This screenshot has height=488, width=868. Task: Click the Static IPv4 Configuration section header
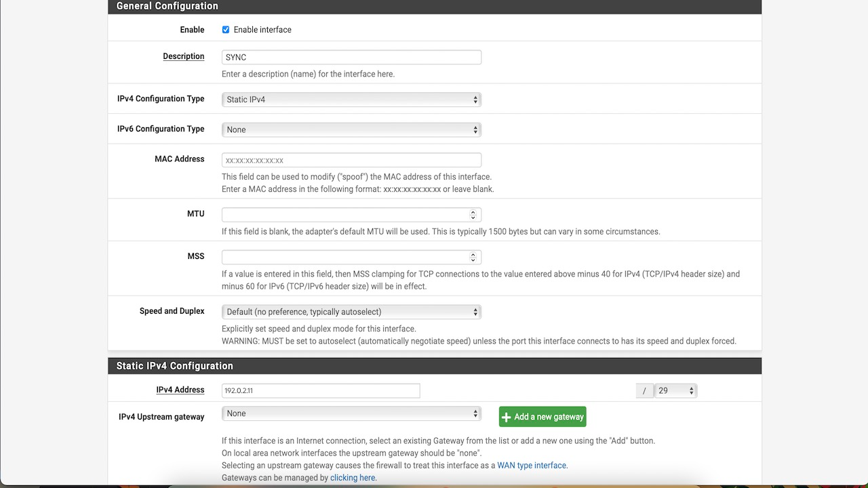[174, 365]
